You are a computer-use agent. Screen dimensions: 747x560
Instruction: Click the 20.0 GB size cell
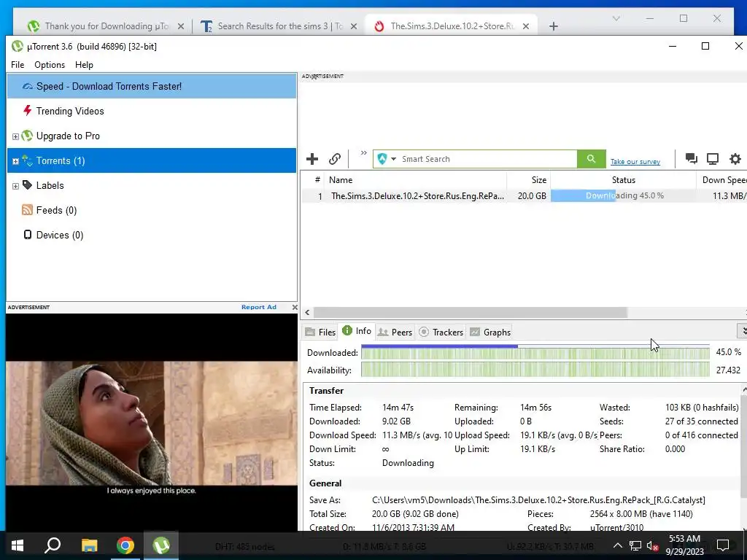532,195
